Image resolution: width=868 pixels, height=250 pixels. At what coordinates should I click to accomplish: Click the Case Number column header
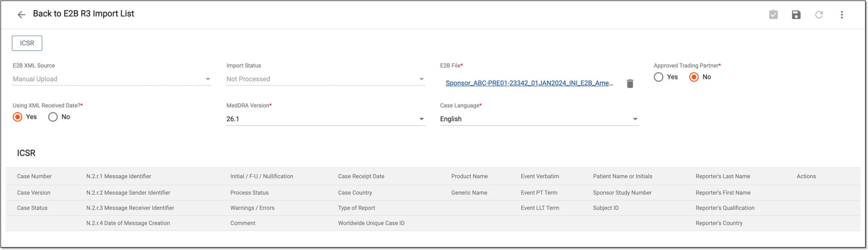tap(34, 176)
